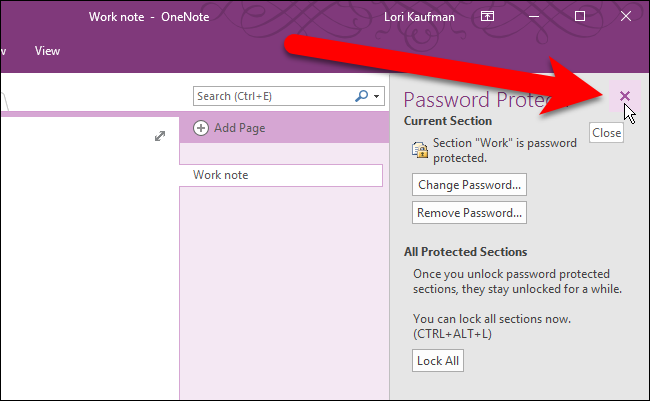Open the View ribbon tab

(x=47, y=50)
